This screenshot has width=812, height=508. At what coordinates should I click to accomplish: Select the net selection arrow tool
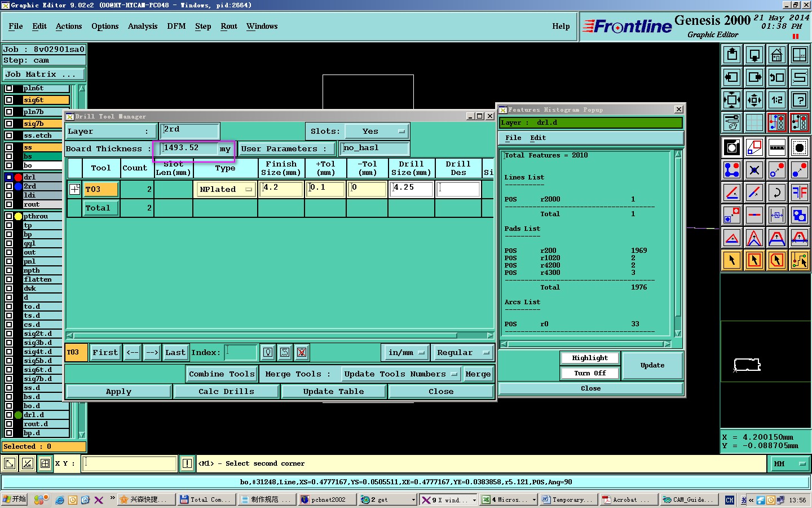800,260
